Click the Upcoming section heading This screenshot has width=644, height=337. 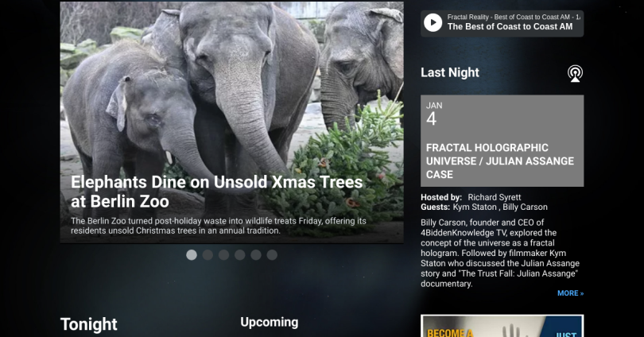tap(269, 322)
